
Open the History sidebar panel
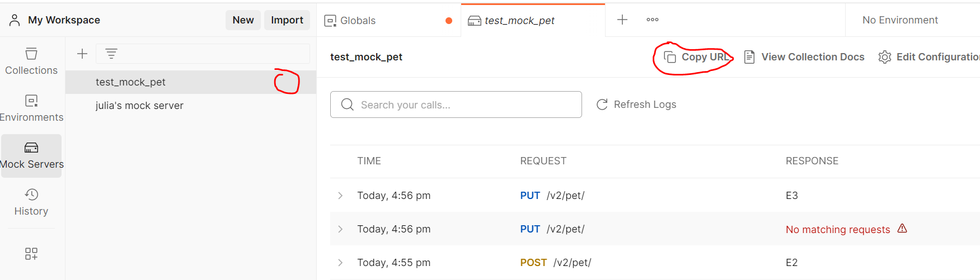(x=31, y=202)
